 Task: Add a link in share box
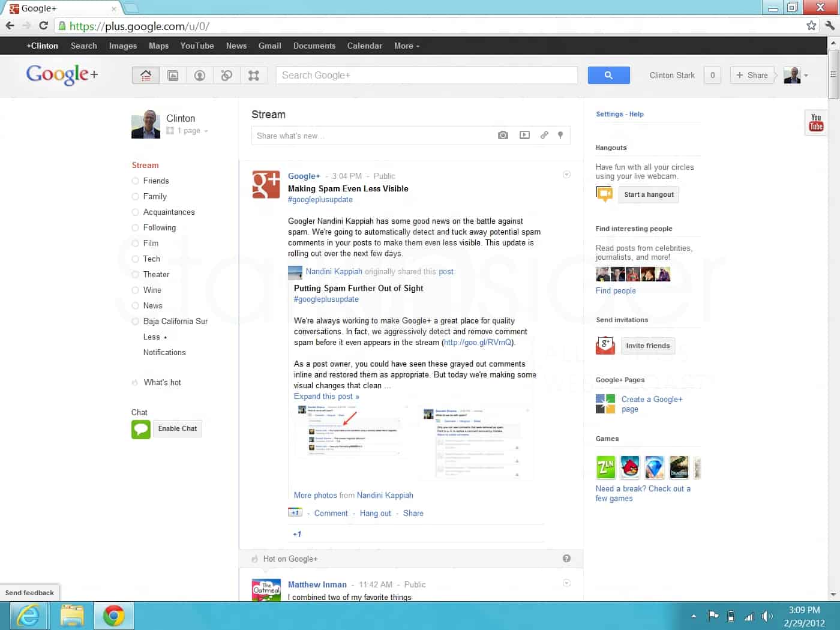coord(544,136)
